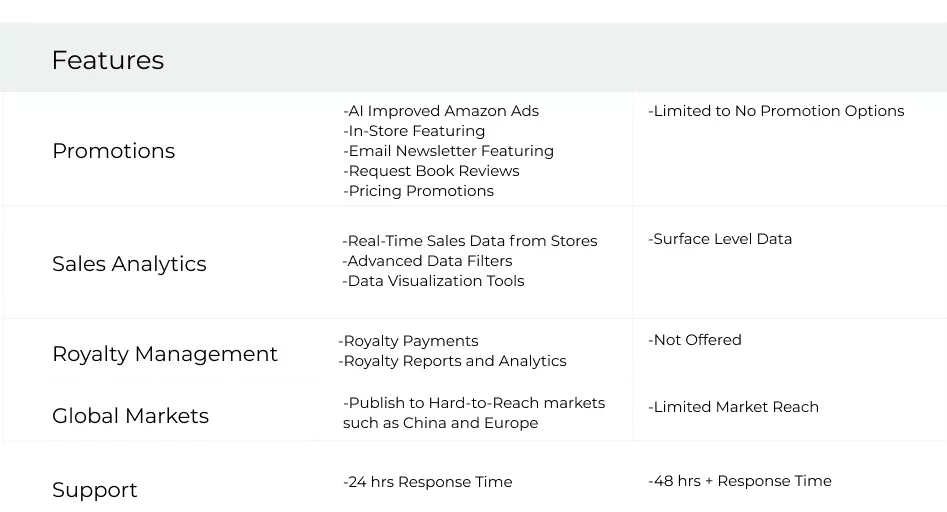Select the Support row label
The image size is (947, 512).
pos(95,490)
